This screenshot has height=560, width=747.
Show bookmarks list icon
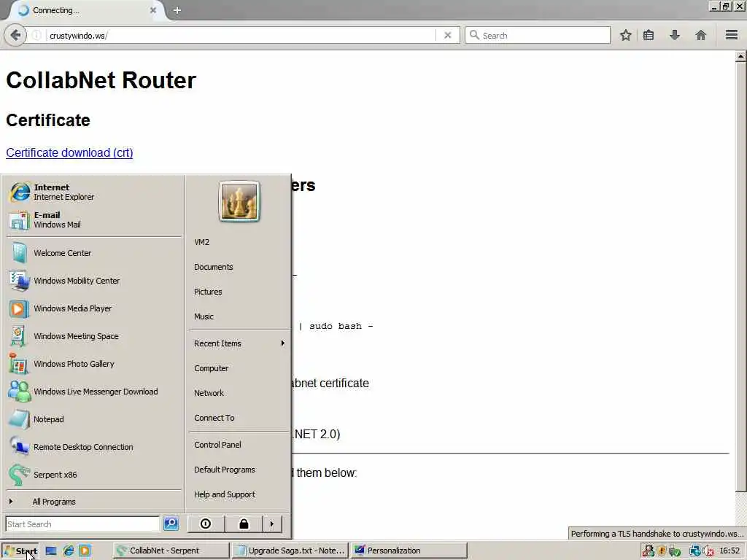point(649,35)
